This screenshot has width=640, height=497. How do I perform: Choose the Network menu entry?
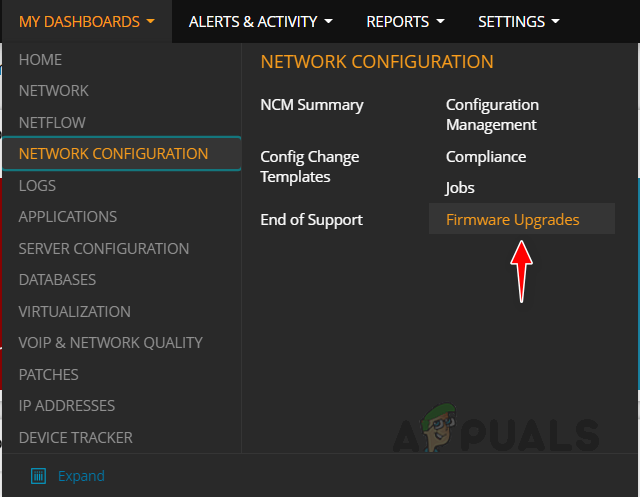click(x=54, y=91)
